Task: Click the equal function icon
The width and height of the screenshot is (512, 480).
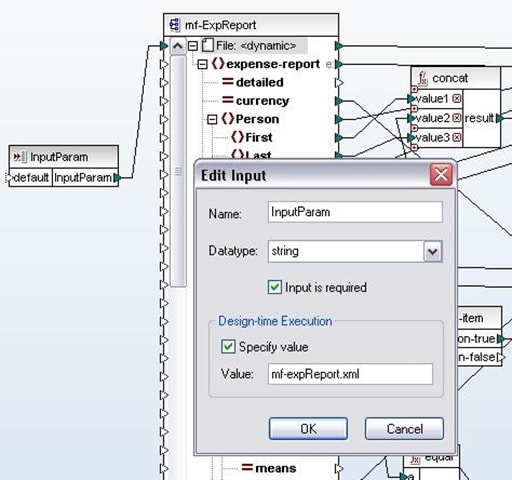Action: pos(415,460)
